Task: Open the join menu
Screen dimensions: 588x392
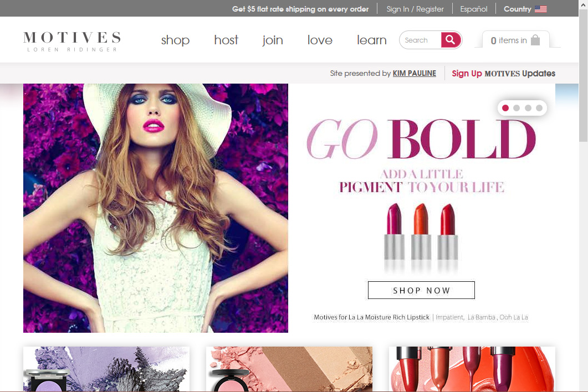Action: click(273, 40)
